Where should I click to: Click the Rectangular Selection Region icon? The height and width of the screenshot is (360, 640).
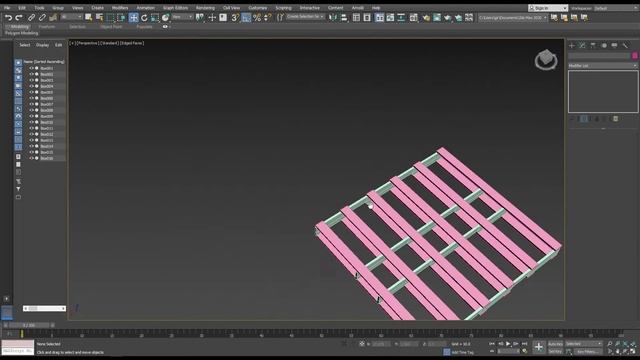110,18
